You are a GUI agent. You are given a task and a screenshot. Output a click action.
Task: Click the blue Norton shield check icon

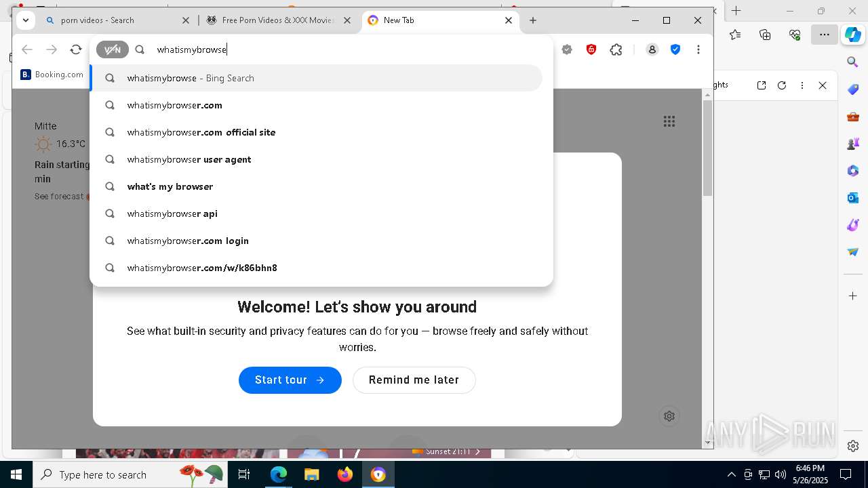(675, 49)
